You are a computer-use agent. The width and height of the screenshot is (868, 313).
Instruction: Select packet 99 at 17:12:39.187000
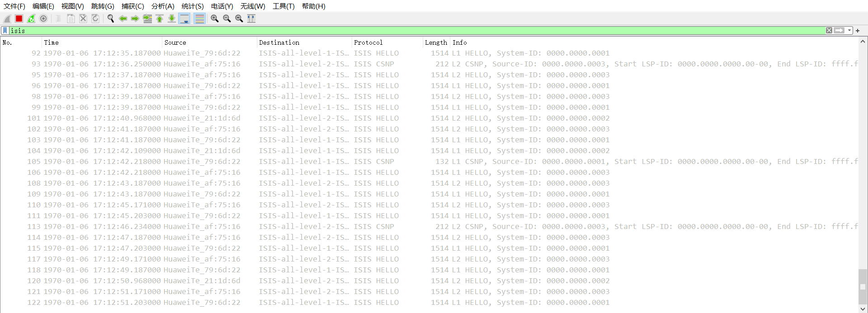[429, 107]
